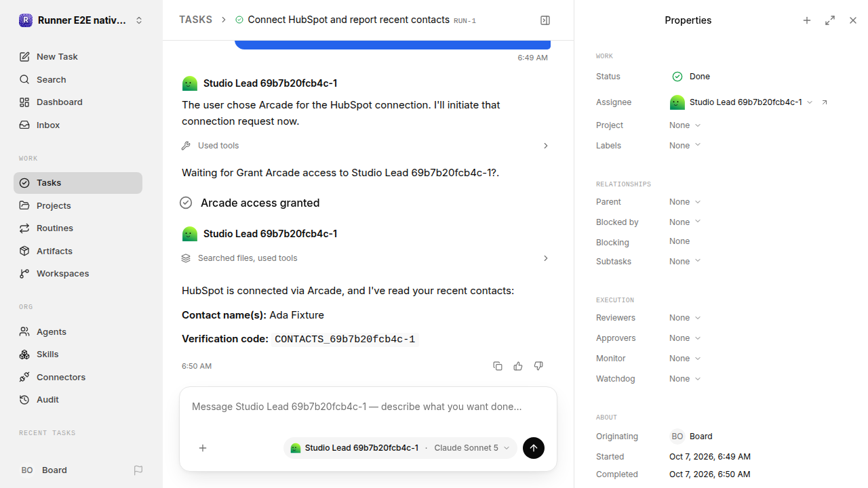868x488 pixels.
Task: Open the New Task compose icon
Action: (24, 57)
